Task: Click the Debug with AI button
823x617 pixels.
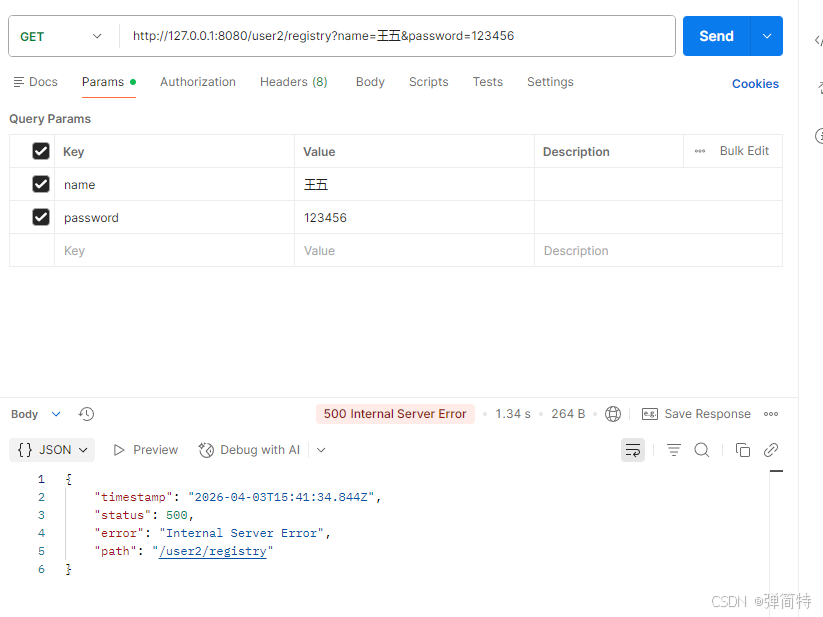Action: pos(249,450)
